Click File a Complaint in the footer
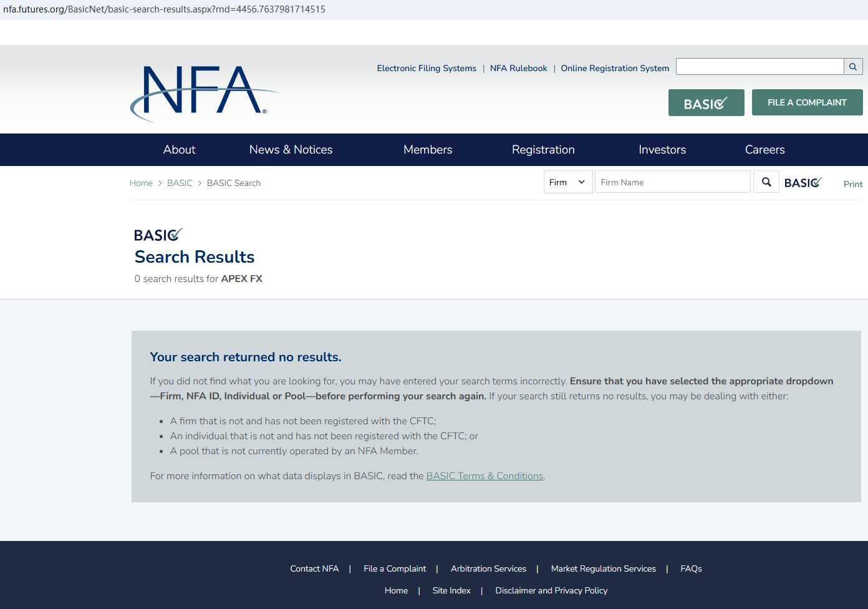Image resolution: width=868 pixels, height=609 pixels. 395,568
